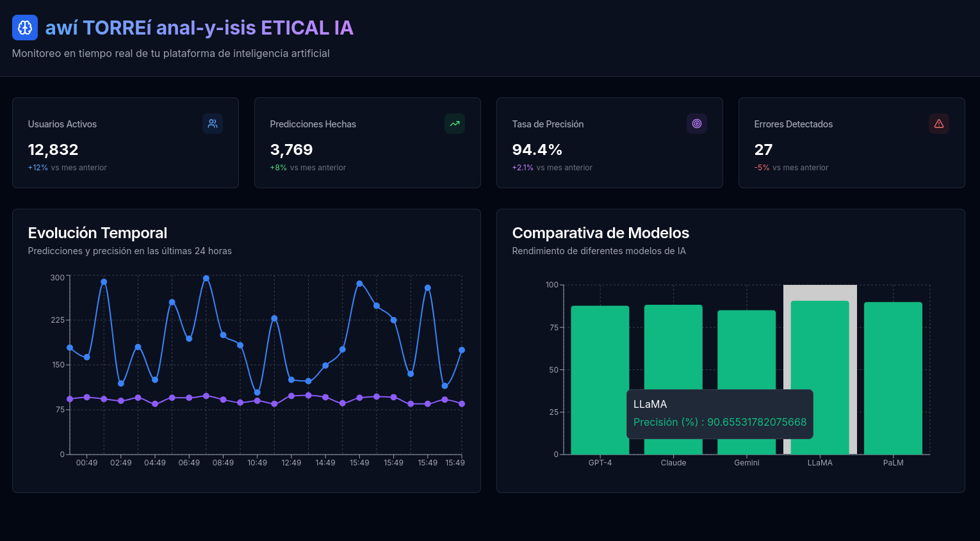Click the green trending-up icon on Predicciones Hechas
Screen dimensions: 980x541
(455, 124)
